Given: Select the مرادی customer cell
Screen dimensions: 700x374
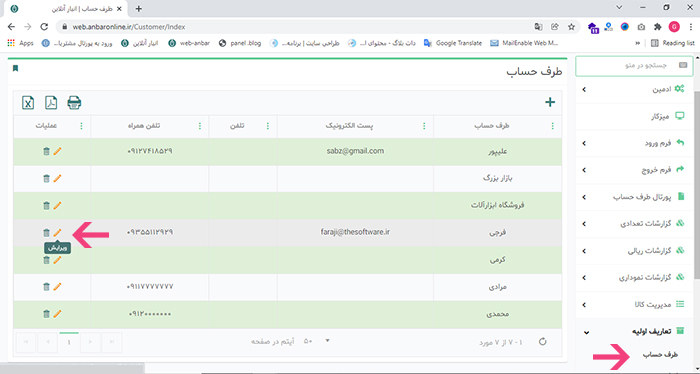Looking at the screenshot, I should [x=498, y=287].
